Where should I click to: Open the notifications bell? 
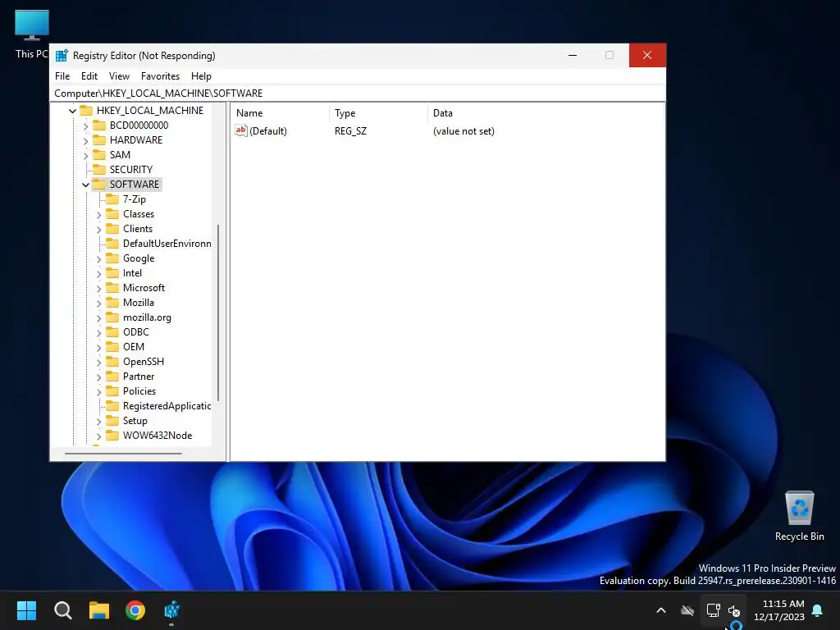pyautogui.click(x=818, y=610)
